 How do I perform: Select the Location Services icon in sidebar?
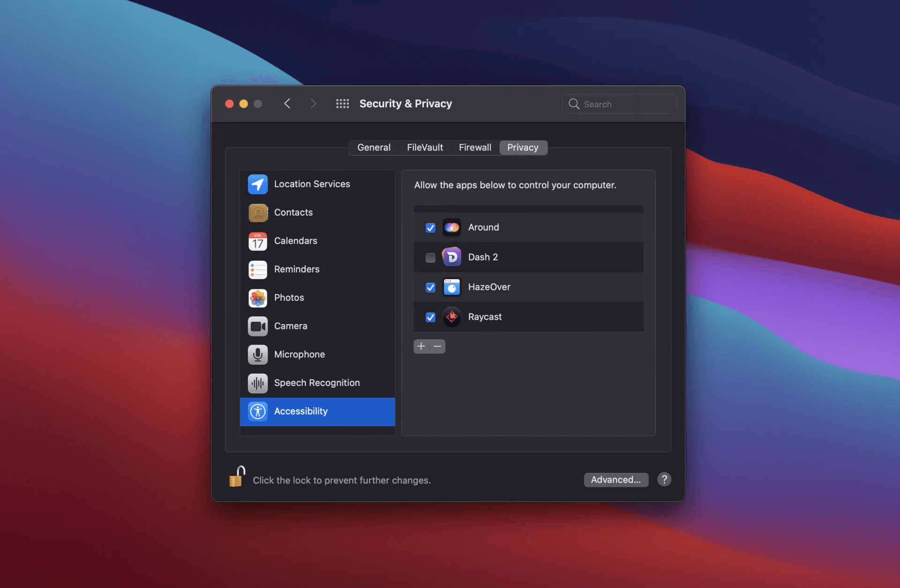(x=258, y=184)
